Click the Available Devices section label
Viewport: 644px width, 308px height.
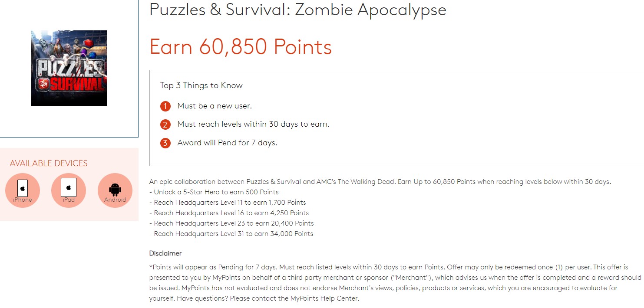click(x=49, y=164)
